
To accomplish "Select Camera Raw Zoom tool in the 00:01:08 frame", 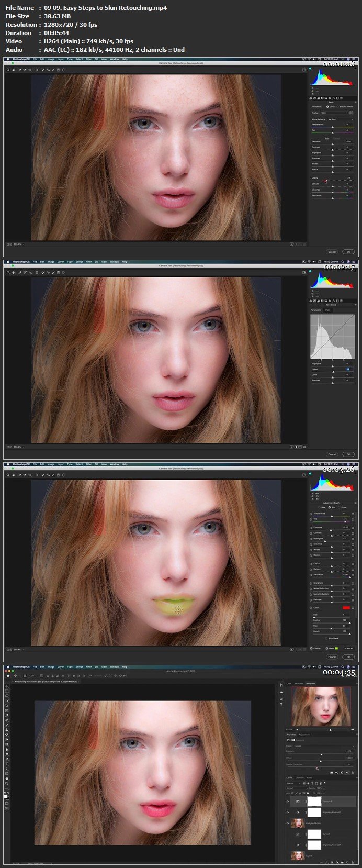I will coord(8,69).
